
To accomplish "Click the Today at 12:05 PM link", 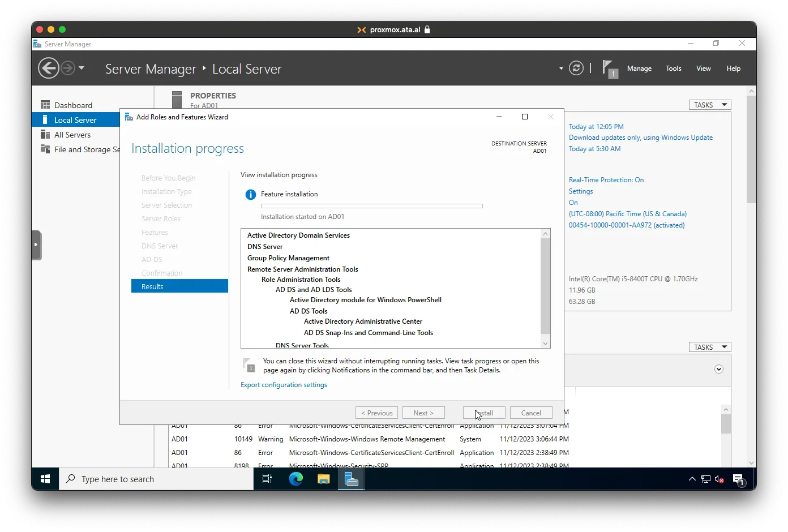I will click(x=596, y=127).
